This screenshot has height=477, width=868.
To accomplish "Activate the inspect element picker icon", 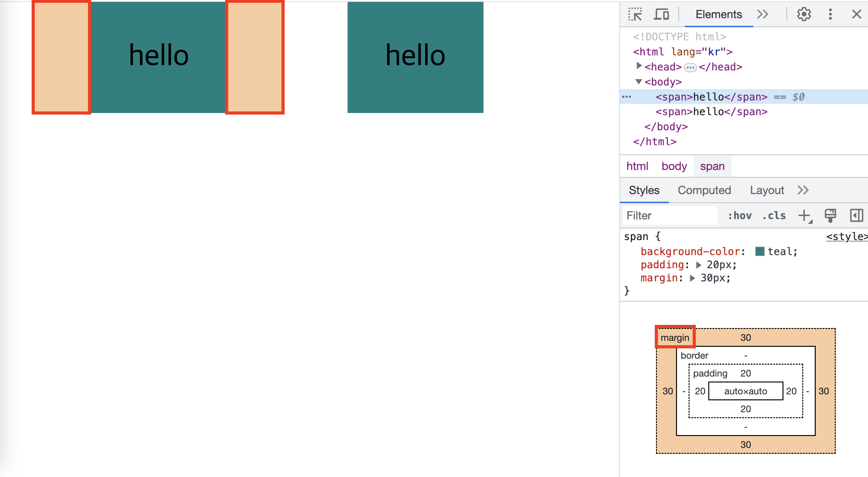I will pos(636,14).
